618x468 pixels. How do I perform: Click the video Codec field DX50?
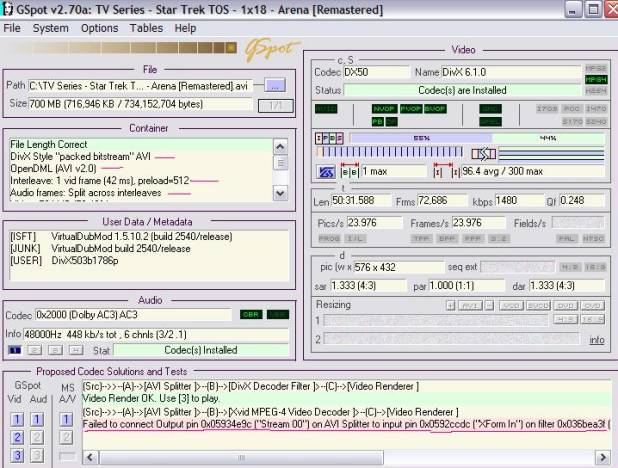pos(376,73)
